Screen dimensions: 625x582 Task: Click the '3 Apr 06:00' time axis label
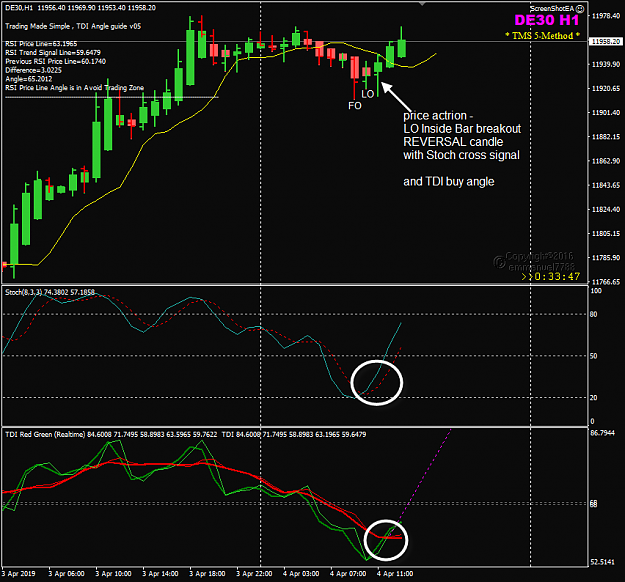point(66,574)
